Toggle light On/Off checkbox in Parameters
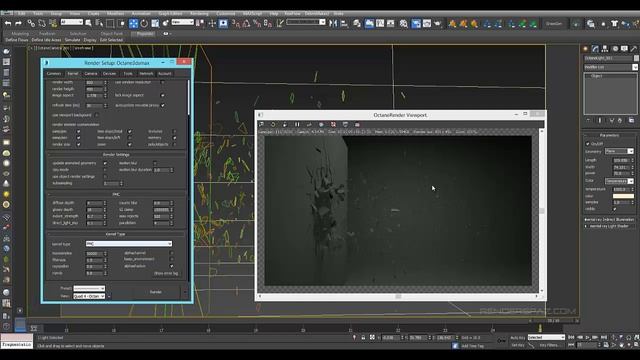Screen dimensions: 640x360 click(588, 144)
